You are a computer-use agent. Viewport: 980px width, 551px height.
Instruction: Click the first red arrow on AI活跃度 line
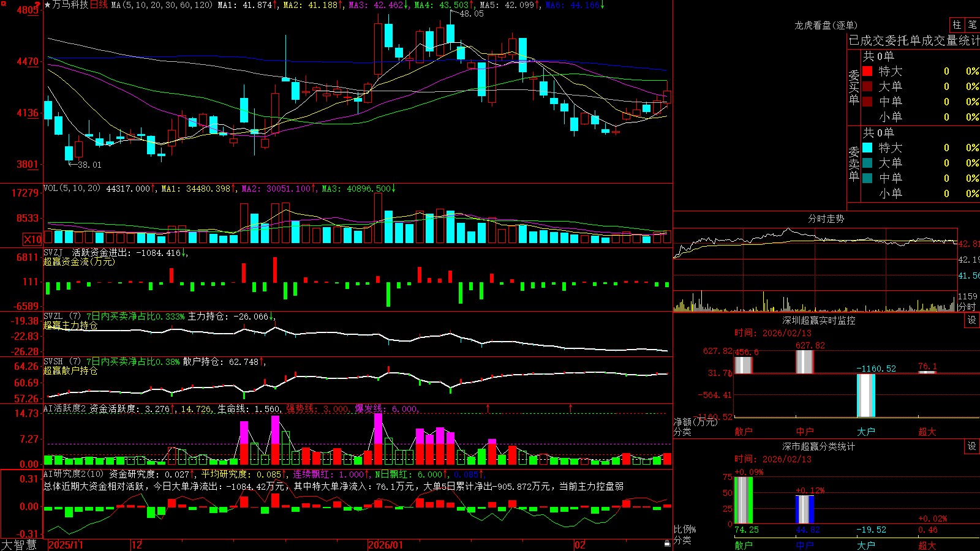tap(488, 408)
